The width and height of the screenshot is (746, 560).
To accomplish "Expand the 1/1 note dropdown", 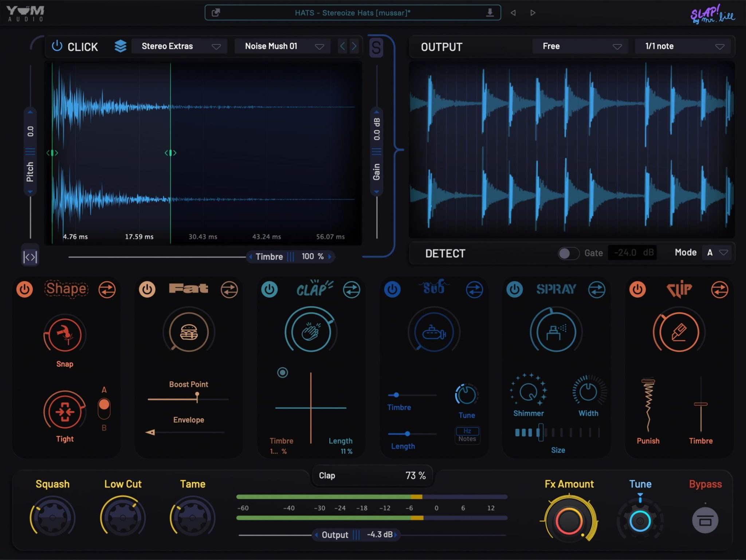I will point(683,46).
